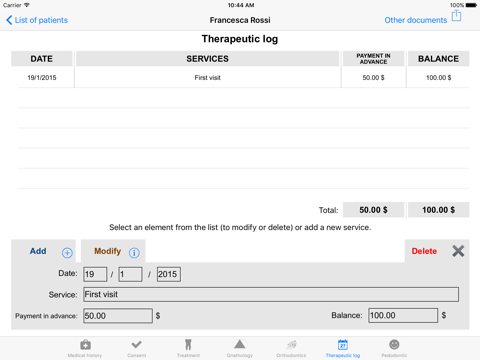
Task: Click the Add button
Action: click(38, 251)
